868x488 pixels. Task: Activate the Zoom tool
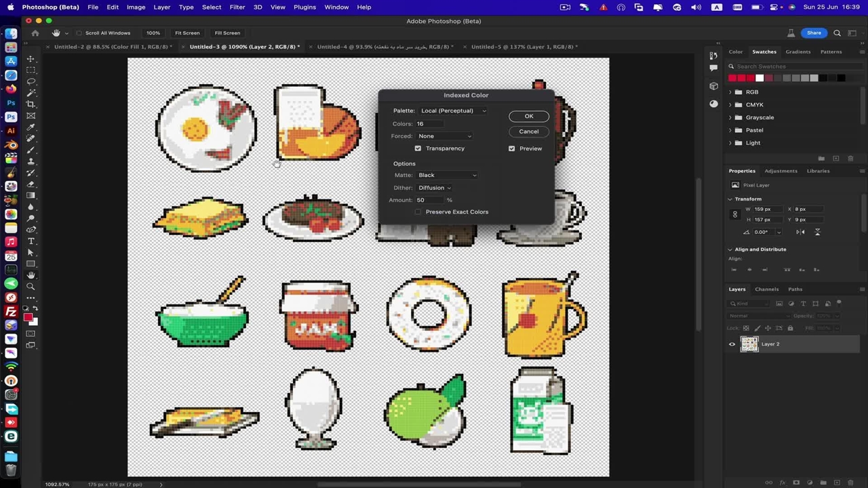[x=31, y=286]
